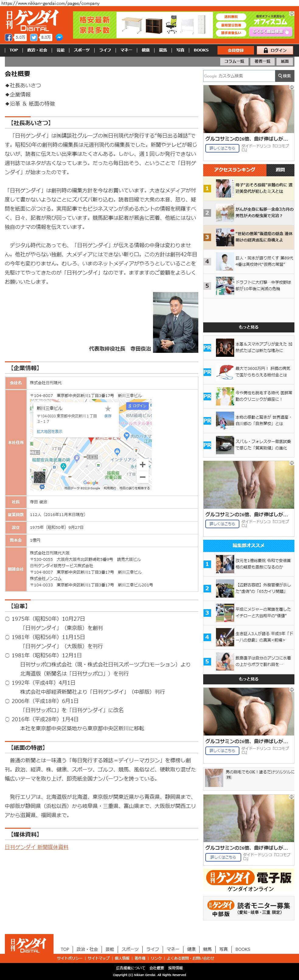Screen dimensions: 299x980
Task: Click 拡大地図を表示 on the map
Action: click(x=49, y=431)
